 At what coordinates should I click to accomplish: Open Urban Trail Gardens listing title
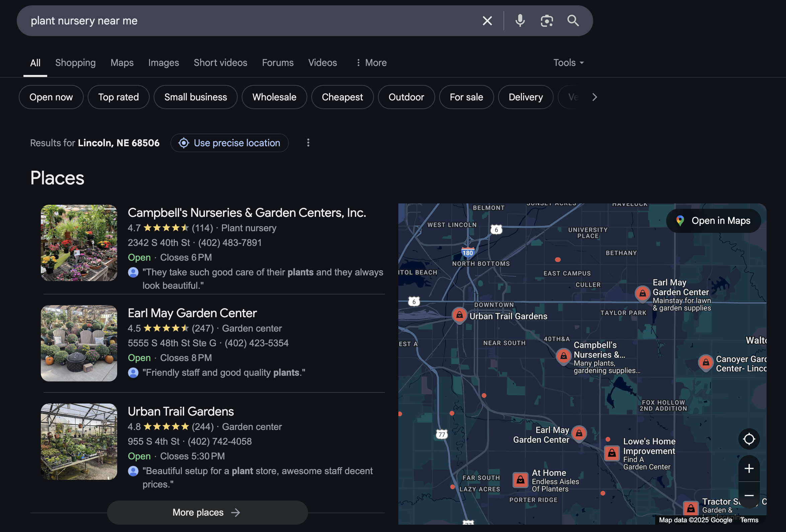(181, 412)
